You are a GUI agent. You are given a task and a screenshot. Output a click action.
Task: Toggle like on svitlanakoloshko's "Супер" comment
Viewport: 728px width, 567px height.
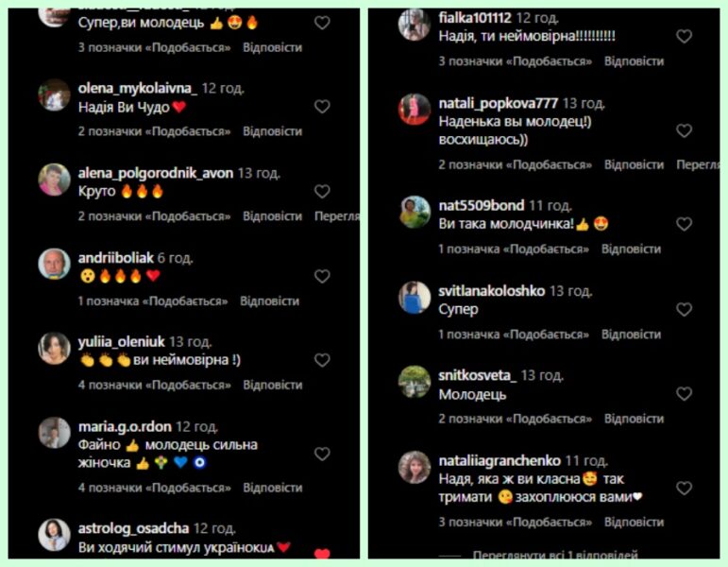coord(684,310)
